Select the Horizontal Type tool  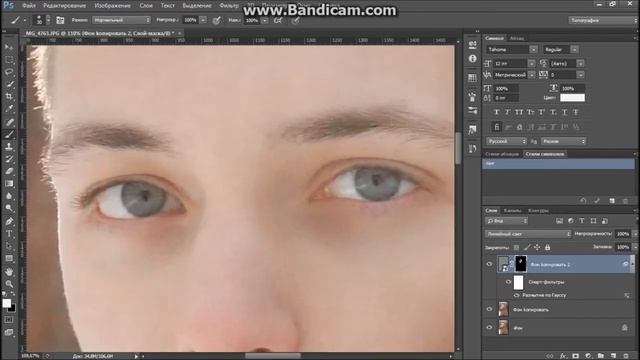coord(9,234)
